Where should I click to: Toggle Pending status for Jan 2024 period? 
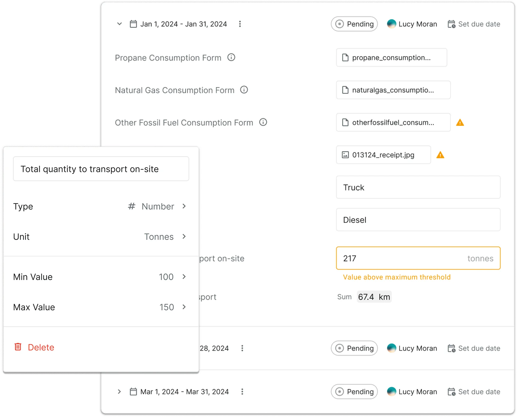pos(354,24)
